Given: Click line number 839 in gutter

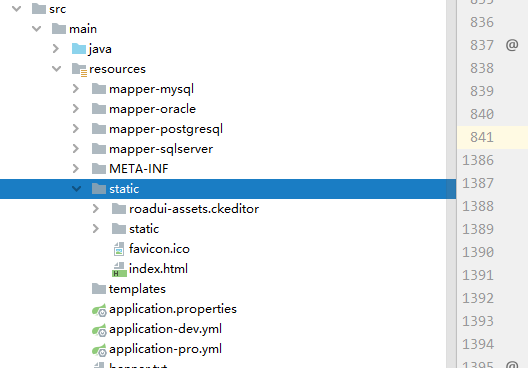Looking at the screenshot, I should coord(482,91).
